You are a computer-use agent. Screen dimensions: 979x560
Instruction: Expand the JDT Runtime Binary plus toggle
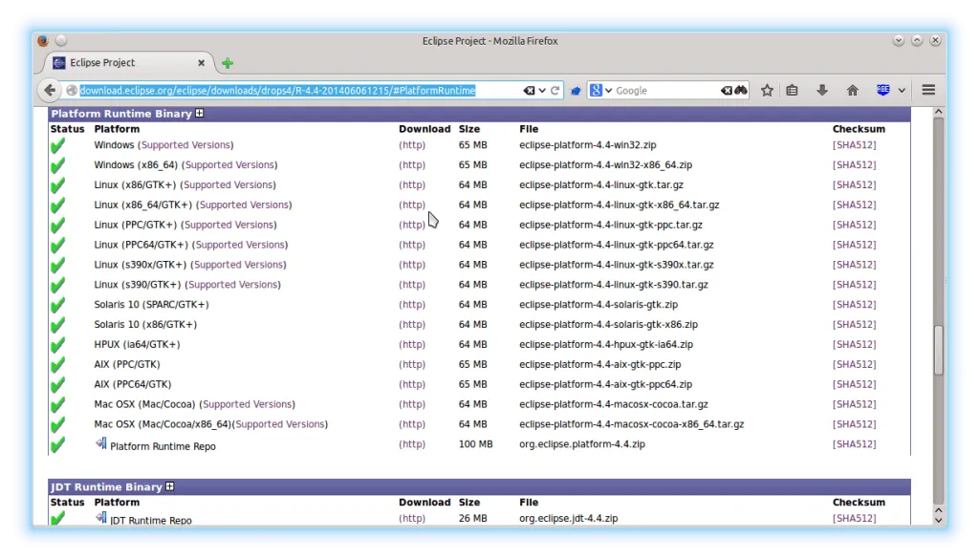[170, 486]
